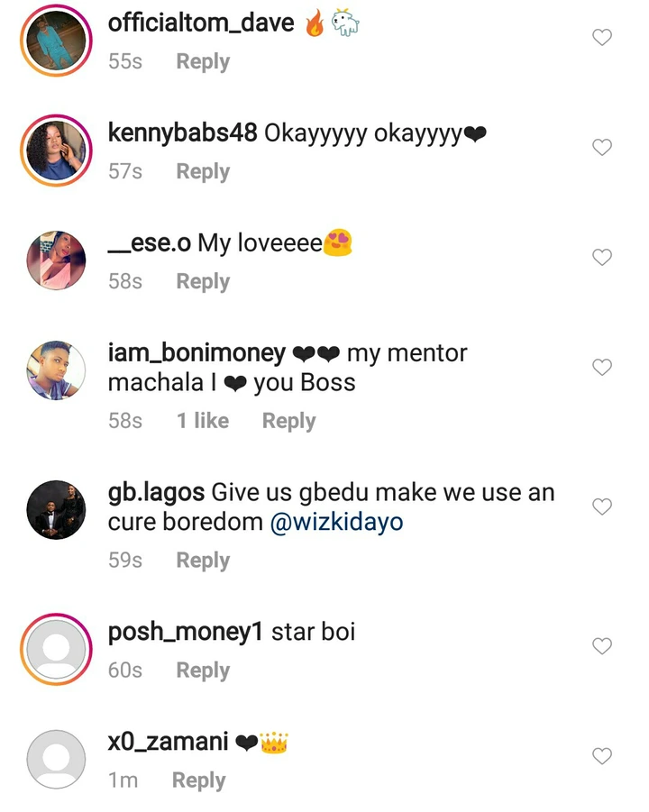Open officialtom_dave's profile picture
This screenshot has width=649, height=812.
pos(57,41)
